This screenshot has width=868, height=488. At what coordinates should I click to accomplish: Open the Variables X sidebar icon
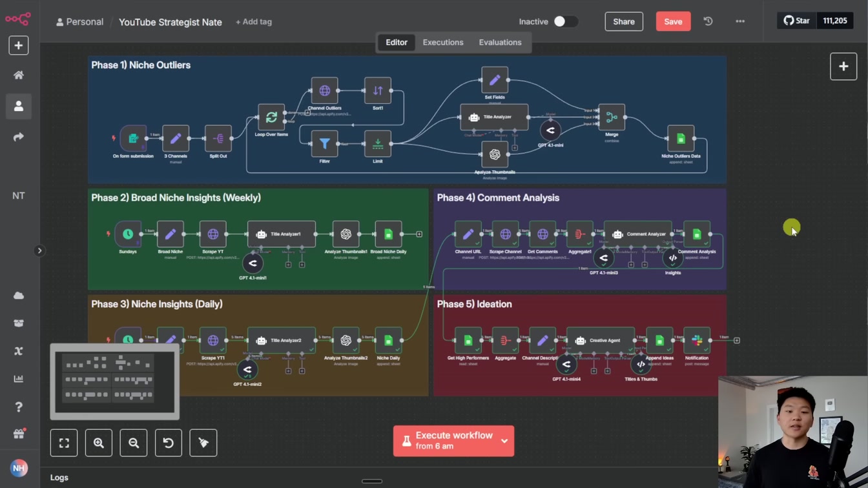click(x=19, y=351)
